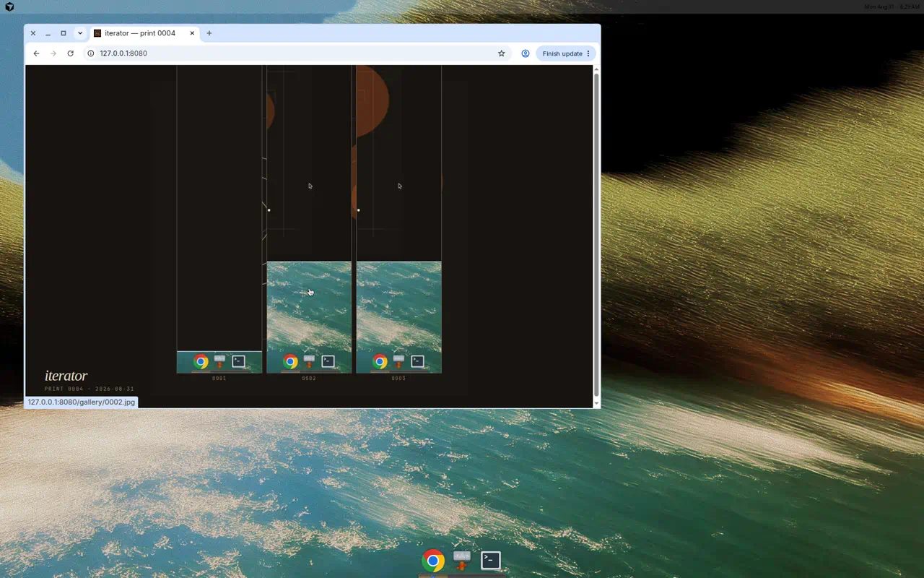Image resolution: width=924 pixels, height=578 pixels.
Task: Go back using the browser back arrow
Action: click(36, 53)
